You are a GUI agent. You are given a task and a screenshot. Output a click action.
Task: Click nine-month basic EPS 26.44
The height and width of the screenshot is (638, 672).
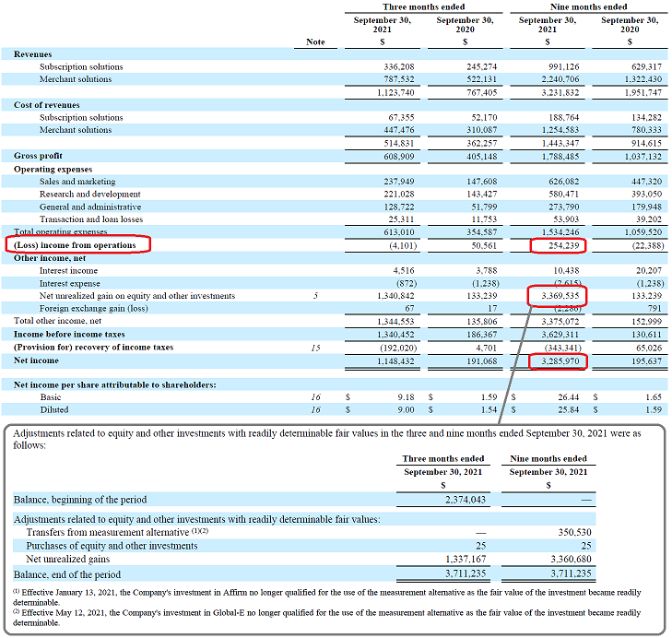coord(568,397)
